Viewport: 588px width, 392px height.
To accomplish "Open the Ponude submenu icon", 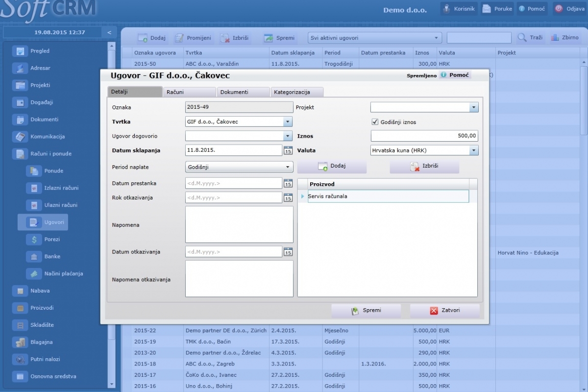I will click(x=34, y=171).
